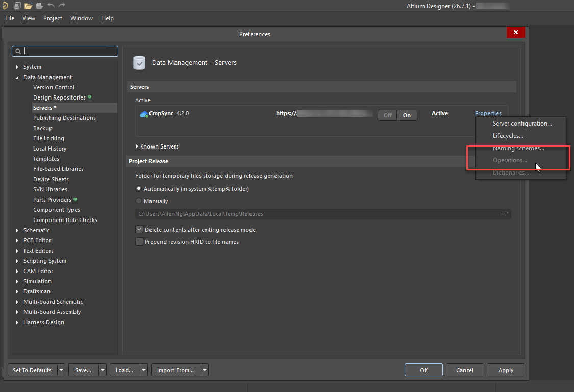Image resolution: width=574 pixels, height=392 pixels.
Task: Select Automatically in system temp folder radio
Action: 139,189
